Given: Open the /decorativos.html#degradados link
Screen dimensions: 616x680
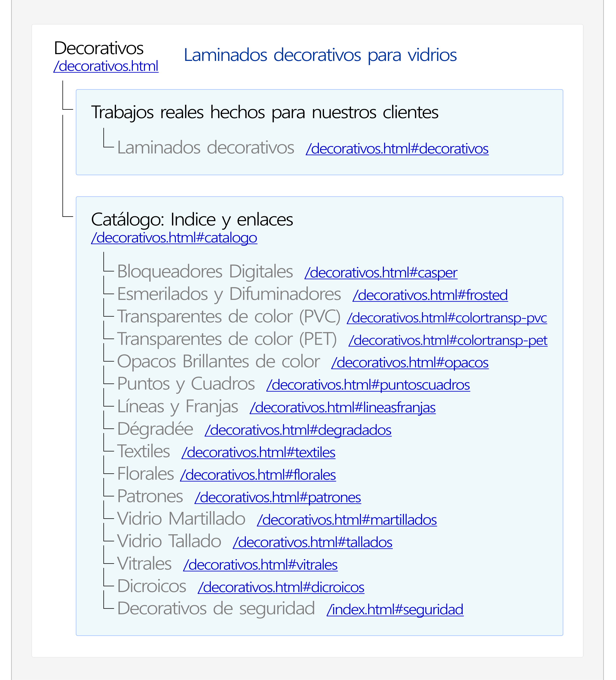Looking at the screenshot, I should point(298,430).
